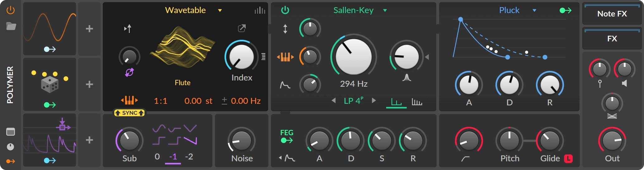Click the dice modulator routing arrow
Screen dimensions: 644x170
point(50,105)
